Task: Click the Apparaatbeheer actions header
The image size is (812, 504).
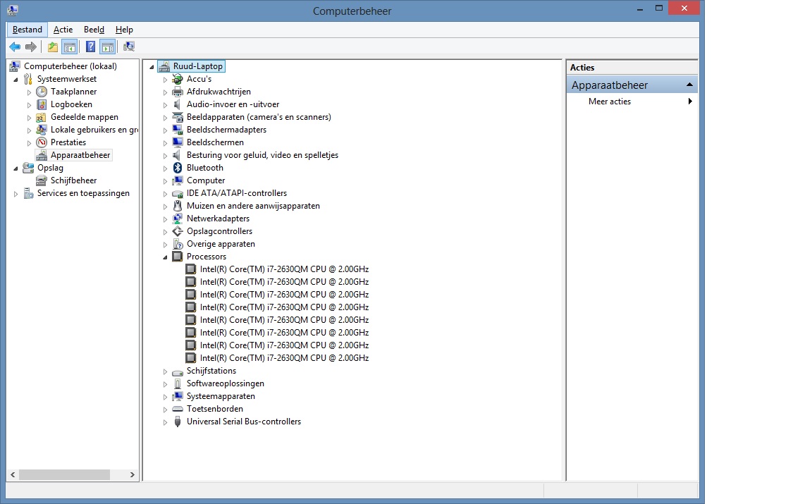Action: click(x=632, y=85)
